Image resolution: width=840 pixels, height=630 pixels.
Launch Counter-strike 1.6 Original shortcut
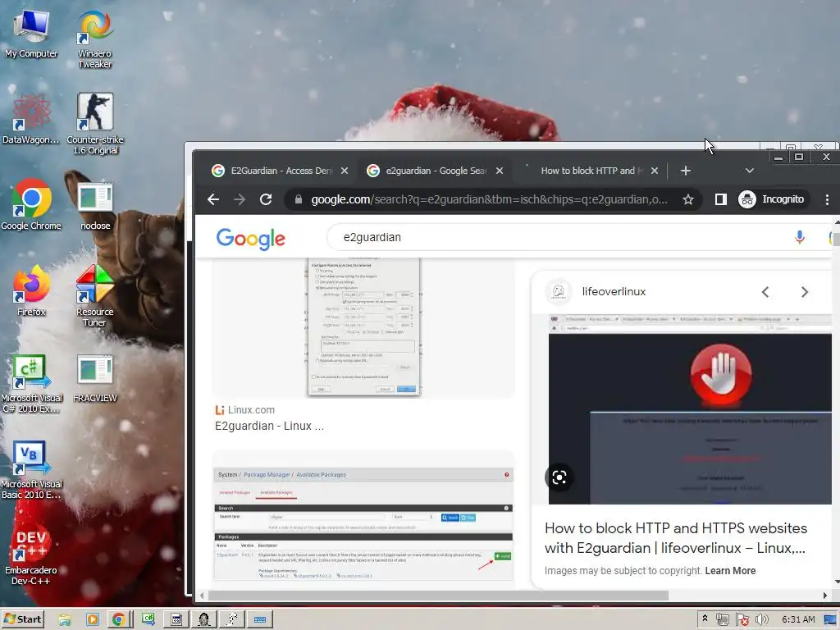(95, 124)
